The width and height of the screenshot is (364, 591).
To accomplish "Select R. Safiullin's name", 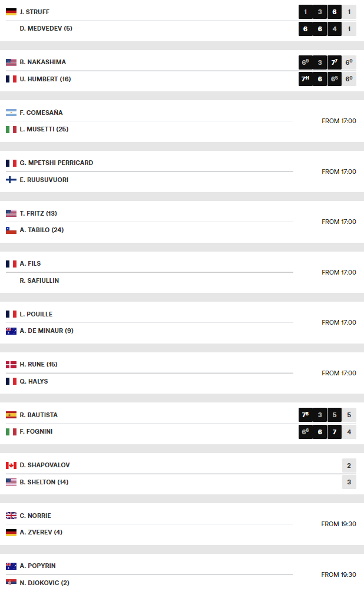I will (39, 280).
